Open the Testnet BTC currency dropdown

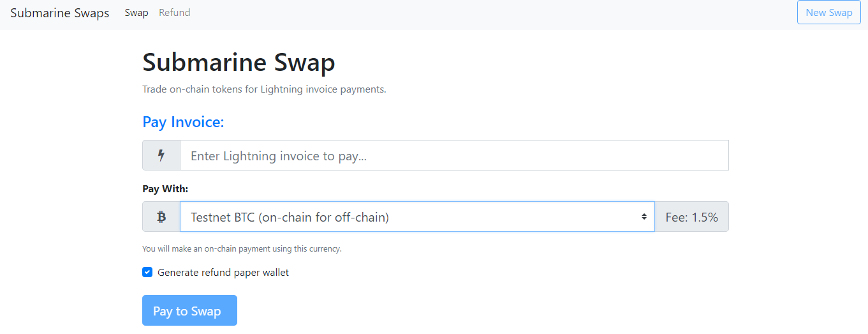tap(417, 217)
